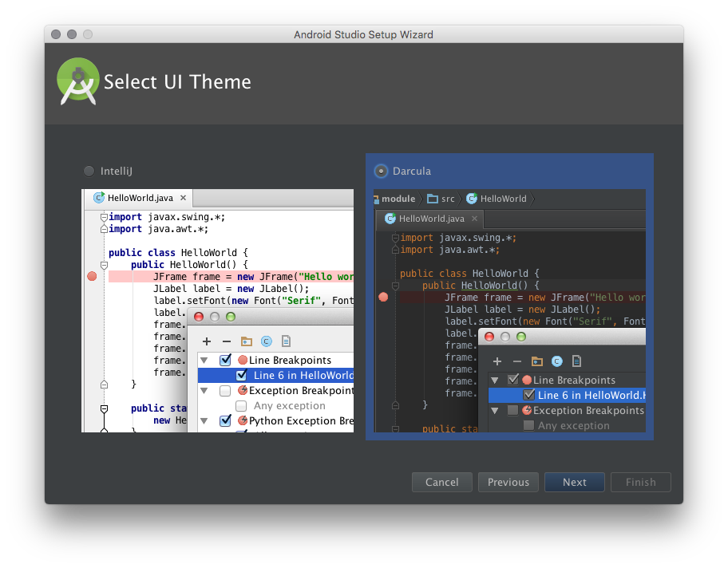Click the Line Breakpoints red icon in Darcula preview
The width and height of the screenshot is (728, 568).
[527, 380]
